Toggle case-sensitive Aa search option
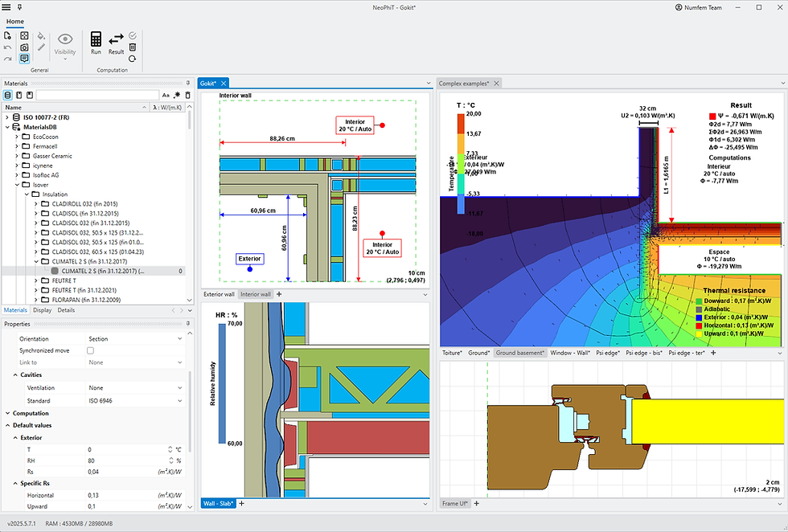Image resolution: width=788 pixels, height=532 pixels. [x=166, y=95]
